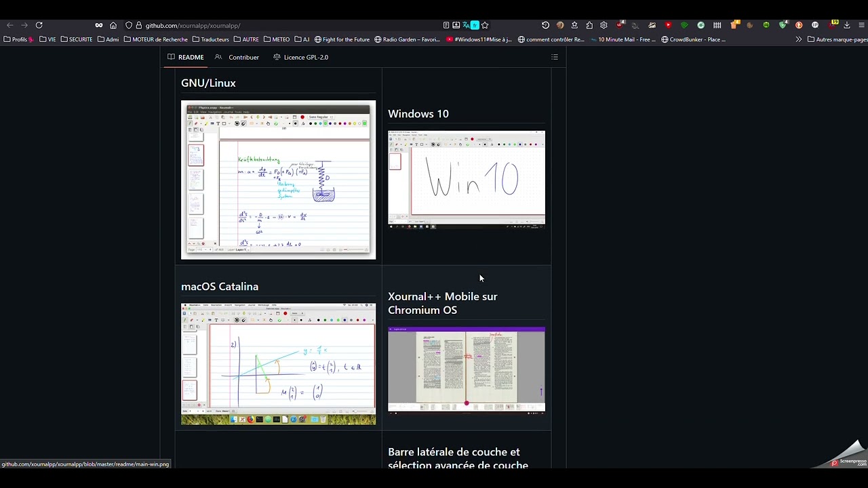Open the Xournal++ Mobile Chromium OS screenshot
Image resolution: width=868 pixels, height=488 pixels.
[467, 370]
